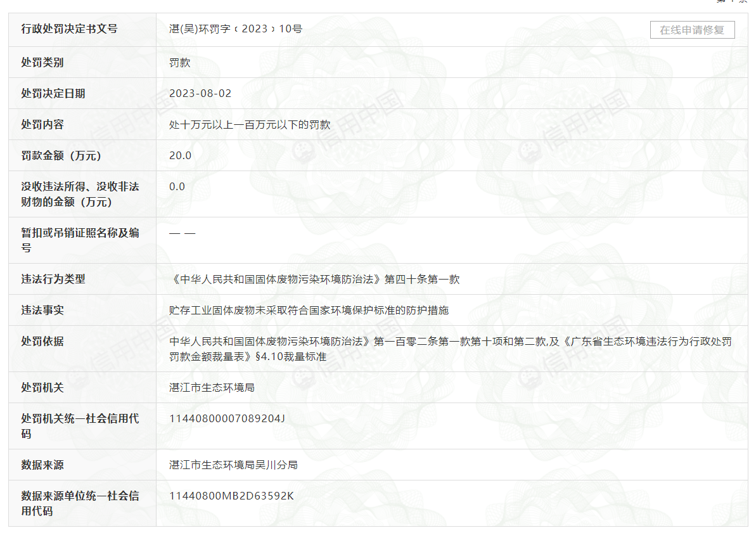Click the 数据来源单位统一社会信用代码 label
Screen dimensions: 756x535
coord(80,503)
